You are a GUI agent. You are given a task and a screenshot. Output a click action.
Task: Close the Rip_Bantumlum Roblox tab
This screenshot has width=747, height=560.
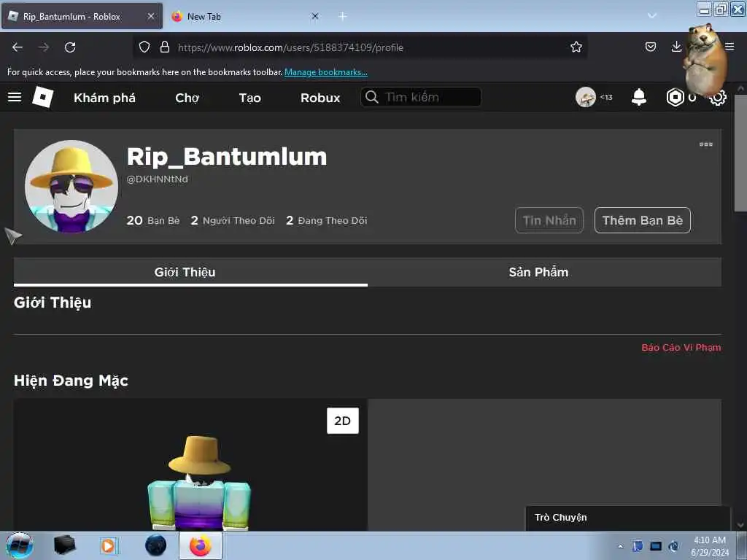coord(150,16)
